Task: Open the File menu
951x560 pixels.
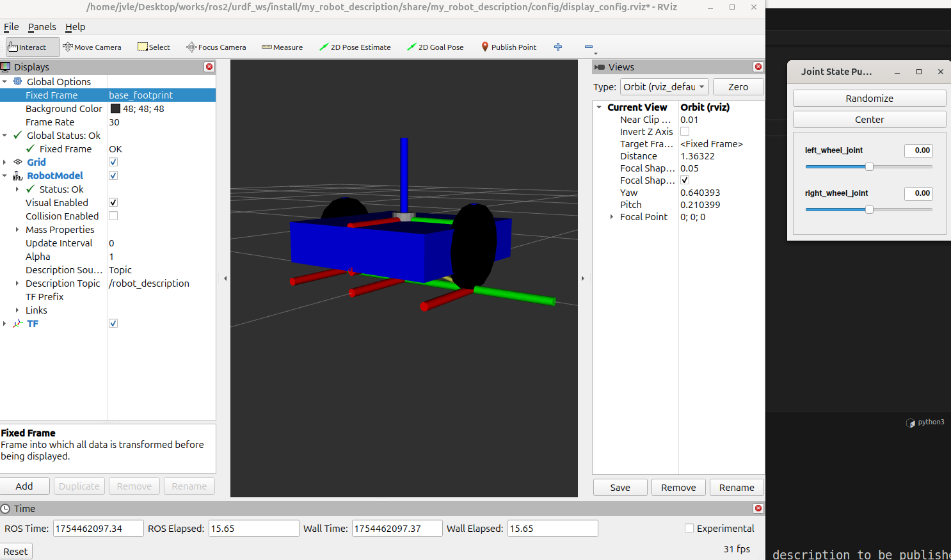Action: [x=12, y=27]
